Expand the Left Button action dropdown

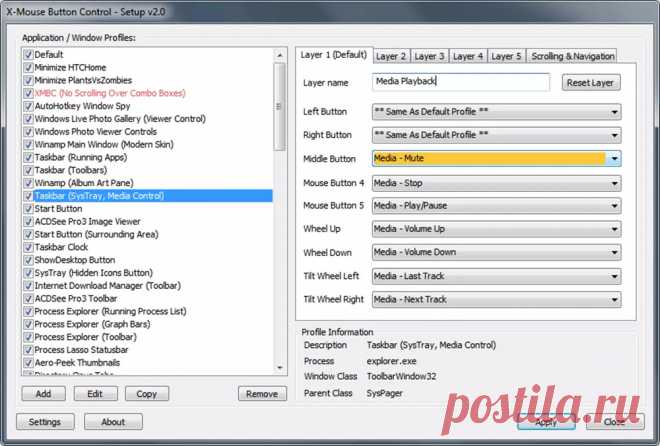coord(614,111)
